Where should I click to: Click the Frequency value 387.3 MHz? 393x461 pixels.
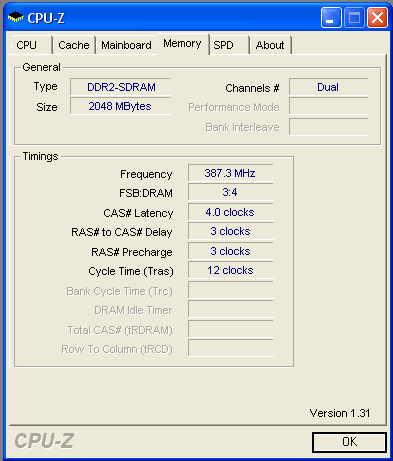coord(231,173)
